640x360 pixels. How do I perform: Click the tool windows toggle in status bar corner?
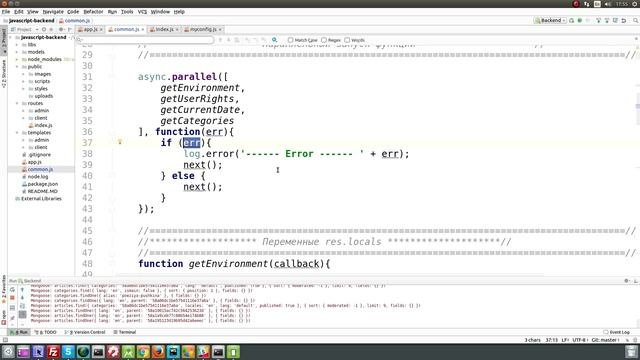coord(5,340)
